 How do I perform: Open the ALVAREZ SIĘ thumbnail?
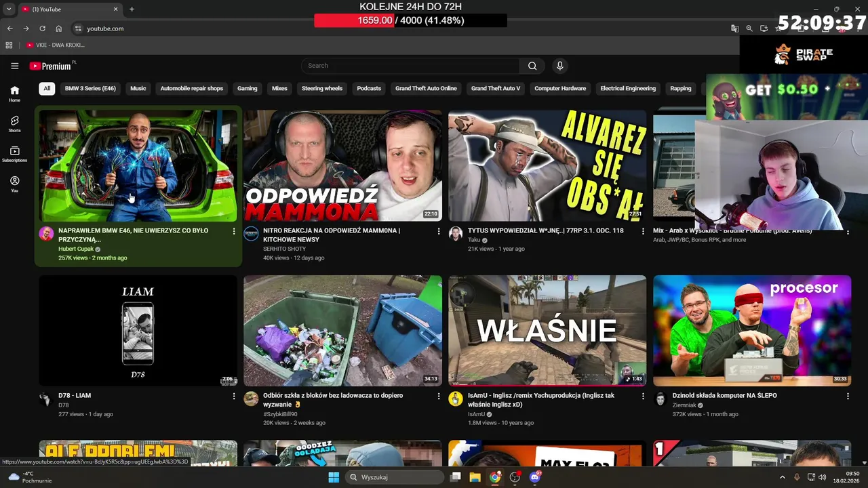click(547, 166)
